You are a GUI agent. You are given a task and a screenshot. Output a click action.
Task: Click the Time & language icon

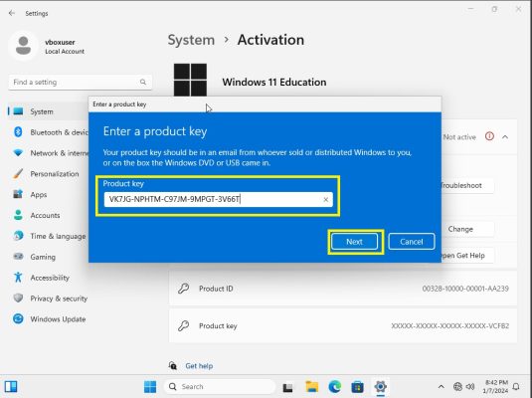point(18,236)
